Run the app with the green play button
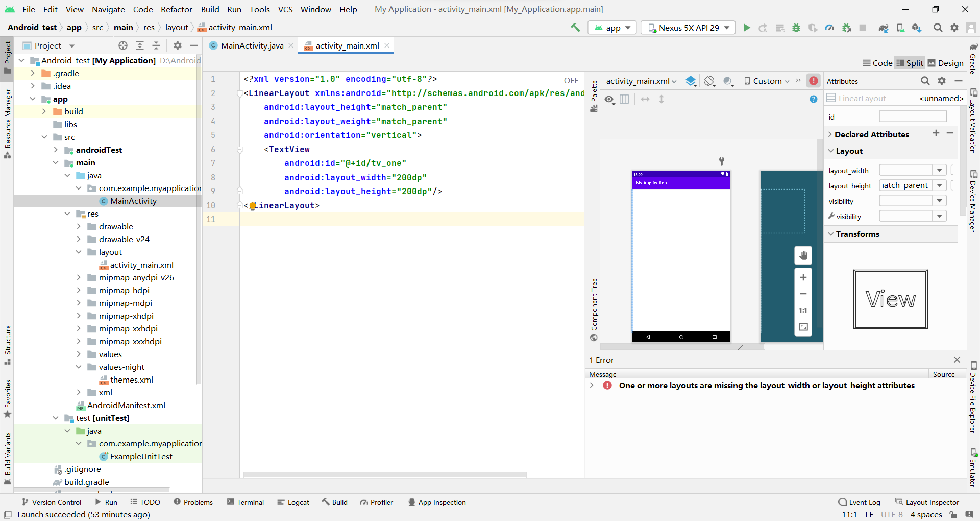Viewport: 980px width, 521px height. tap(747, 28)
